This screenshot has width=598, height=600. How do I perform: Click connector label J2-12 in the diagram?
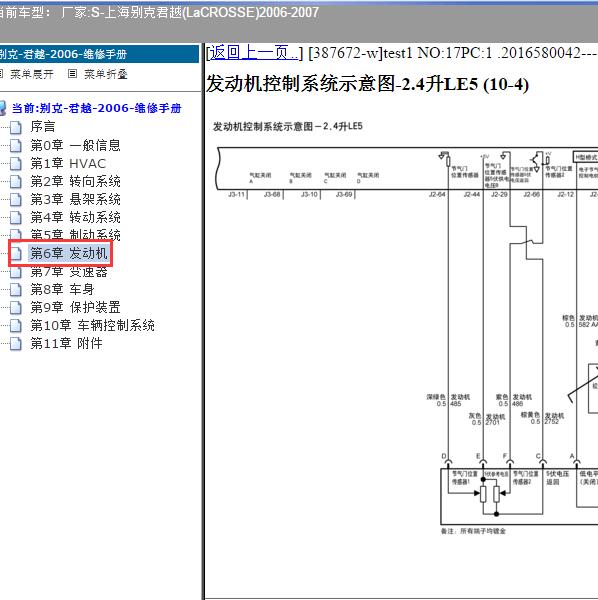(566, 194)
